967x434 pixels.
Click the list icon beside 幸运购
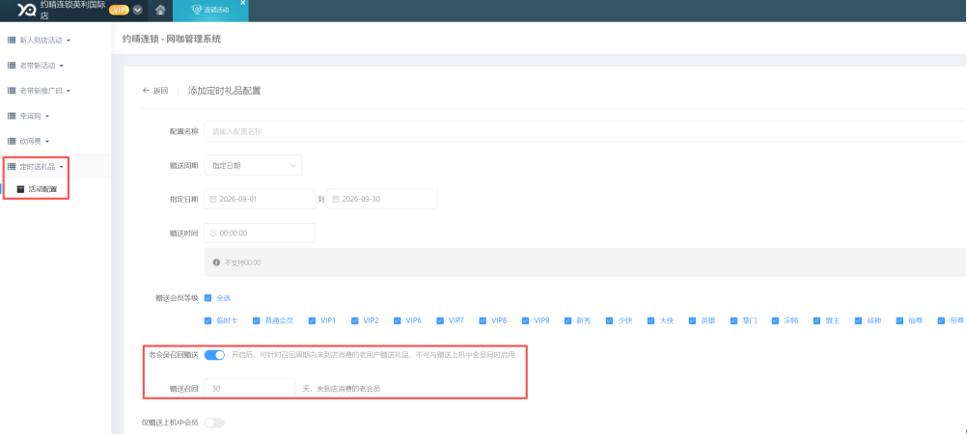[11, 116]
